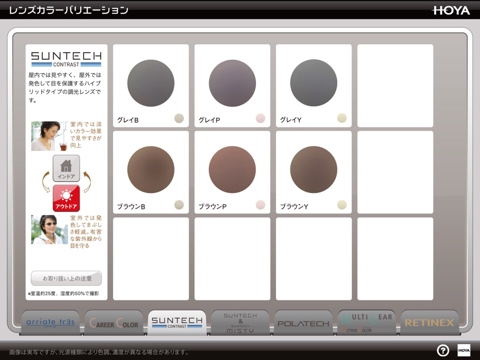
Task: Switch to Indoor (インドア) house mode
Action: click(66, 168)
